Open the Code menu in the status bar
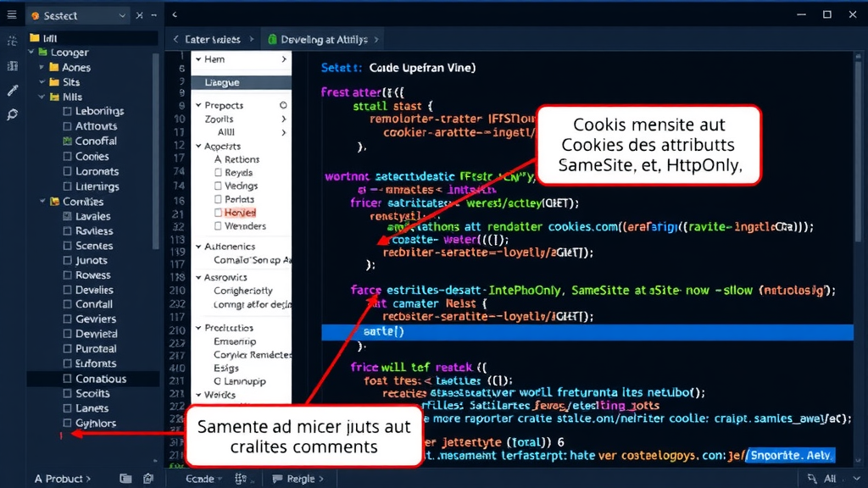This screenshot has height=488, width=868. tap(201, 479)
